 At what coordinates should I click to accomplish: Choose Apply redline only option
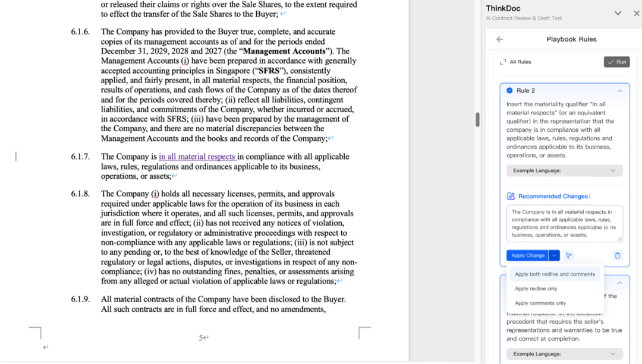coord(536,289)
